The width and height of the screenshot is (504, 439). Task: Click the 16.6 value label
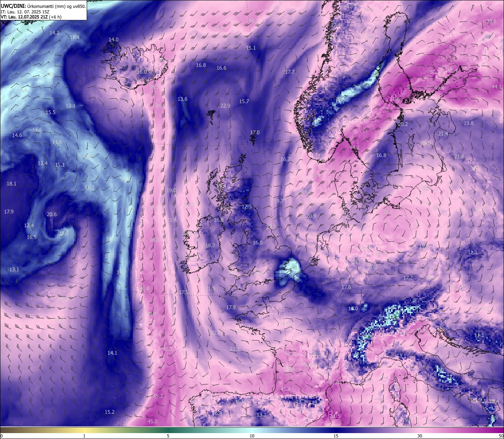point(221,68)
